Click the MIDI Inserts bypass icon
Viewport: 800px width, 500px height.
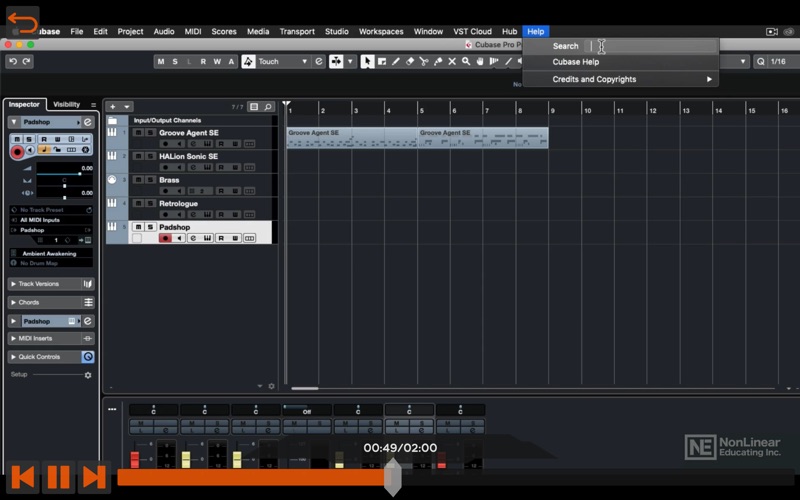88,338
